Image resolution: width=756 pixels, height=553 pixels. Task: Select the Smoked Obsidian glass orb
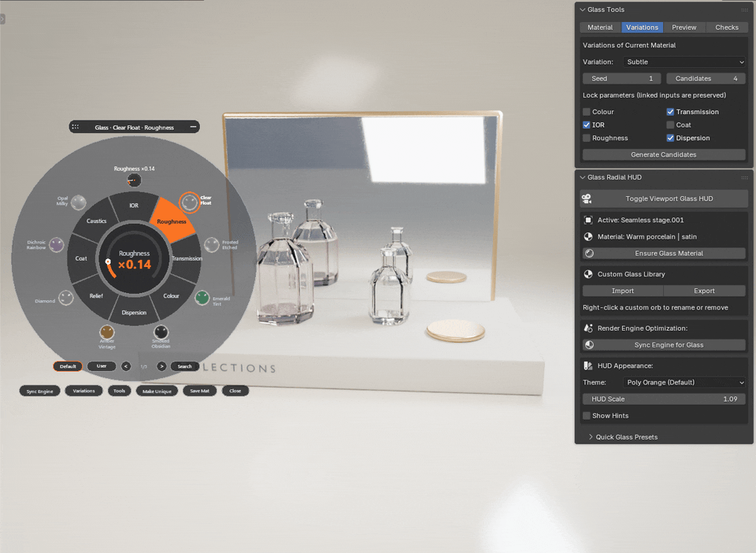point(161,332)
